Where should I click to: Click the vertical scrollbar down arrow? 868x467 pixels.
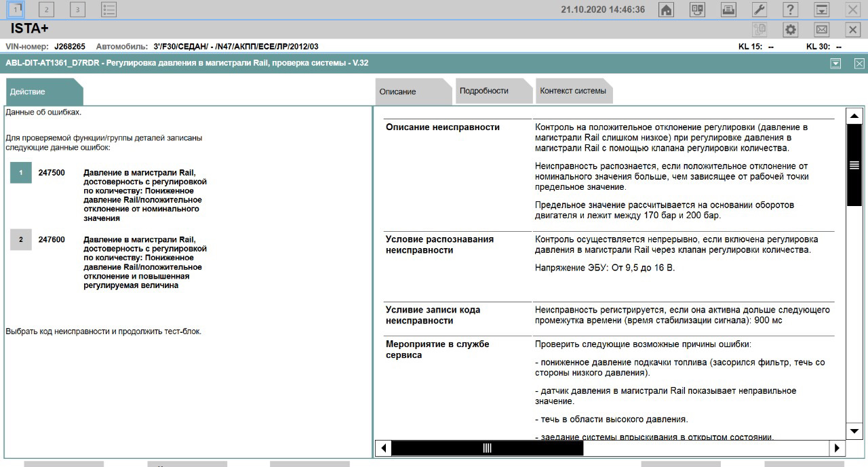point(854,430)
